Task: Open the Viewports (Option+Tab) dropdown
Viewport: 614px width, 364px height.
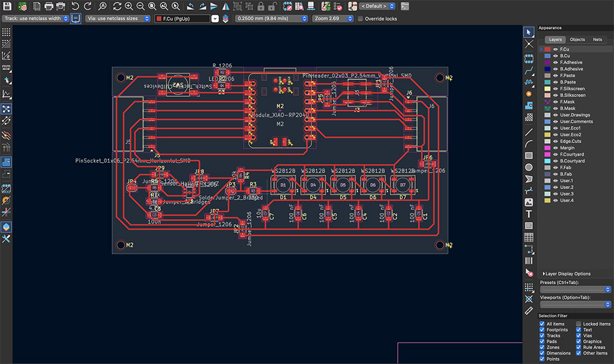Action: click(575, 304)
